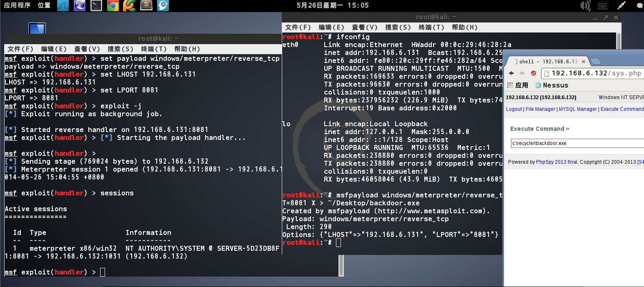Image resolution: width=644 pixels, height=287 pixels.
Task: Click 'set LPORT 8081' in left terminal
Action: click(130, 90)
